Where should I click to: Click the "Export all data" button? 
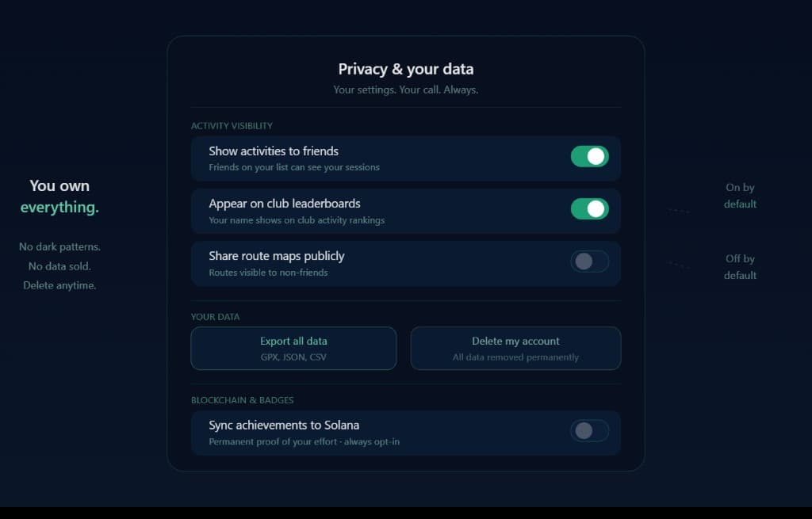pyautogui.click(x=293, y=348)
